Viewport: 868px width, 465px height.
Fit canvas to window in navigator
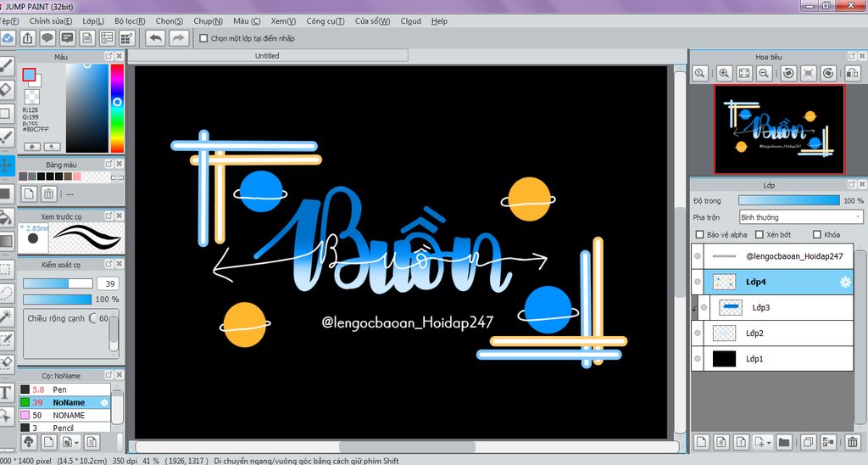tap(744, 73)
